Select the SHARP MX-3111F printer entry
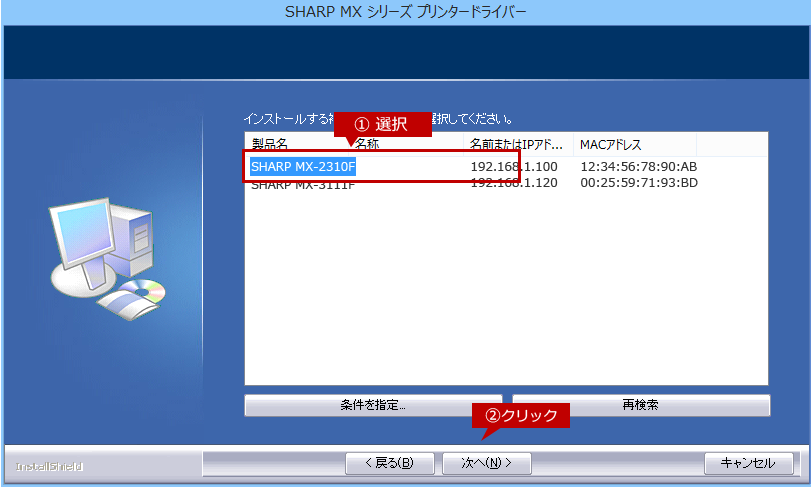 coord(303,185)
